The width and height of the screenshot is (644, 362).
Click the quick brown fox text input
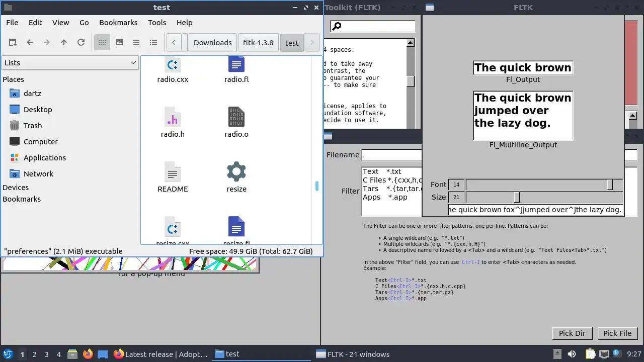click(536, 210)
